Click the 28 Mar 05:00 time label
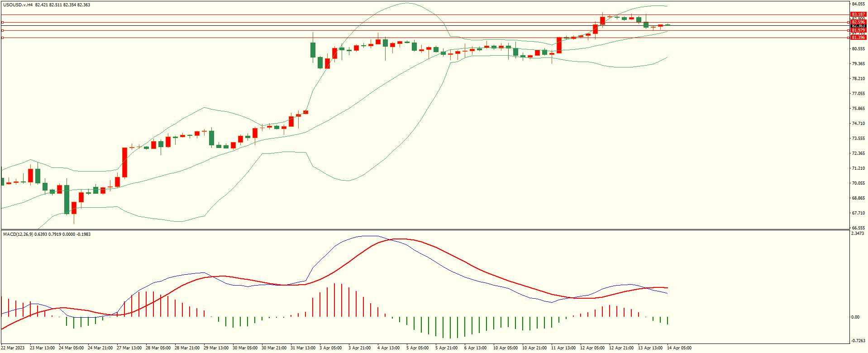 coord(158,348)
